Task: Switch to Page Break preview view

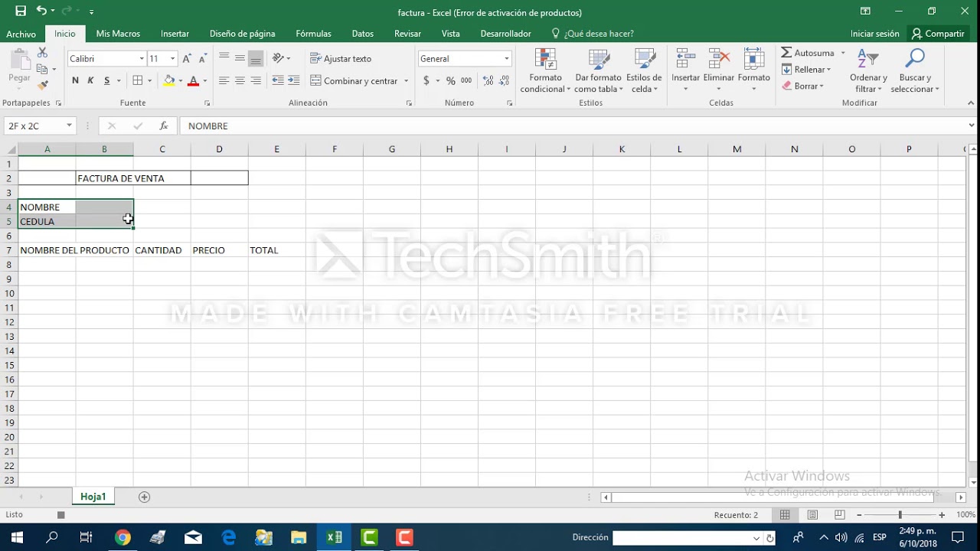Action: click(840, 515)
